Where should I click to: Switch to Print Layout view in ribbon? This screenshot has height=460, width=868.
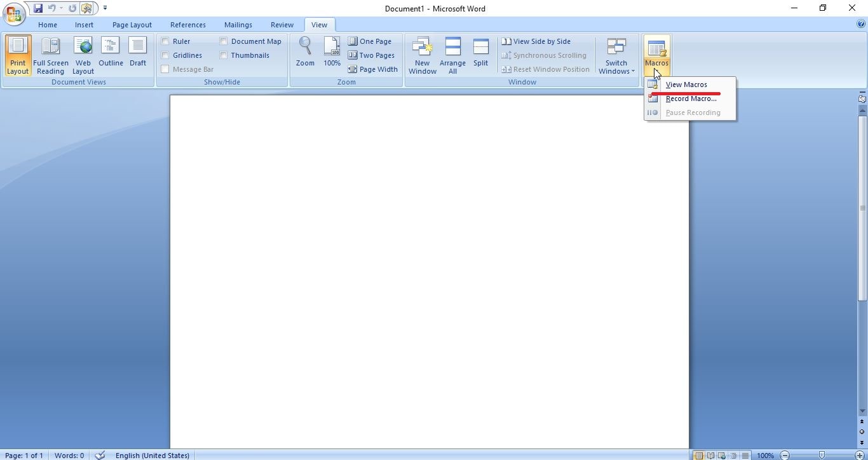(18, 55)
